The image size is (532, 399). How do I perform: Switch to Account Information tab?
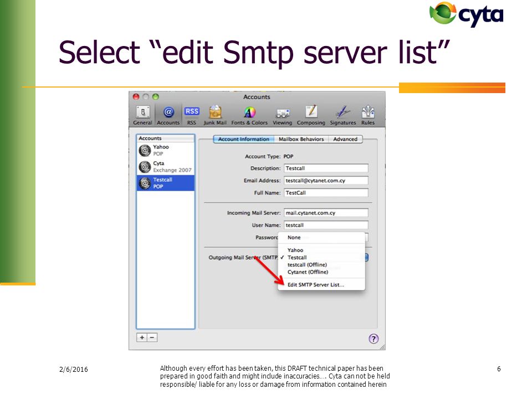244,139
